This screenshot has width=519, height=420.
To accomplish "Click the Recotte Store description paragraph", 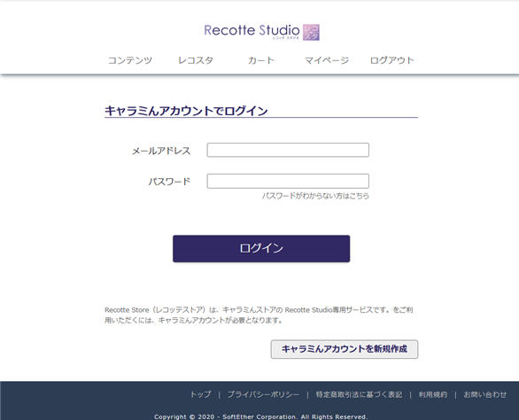I will tap(259, 315).
